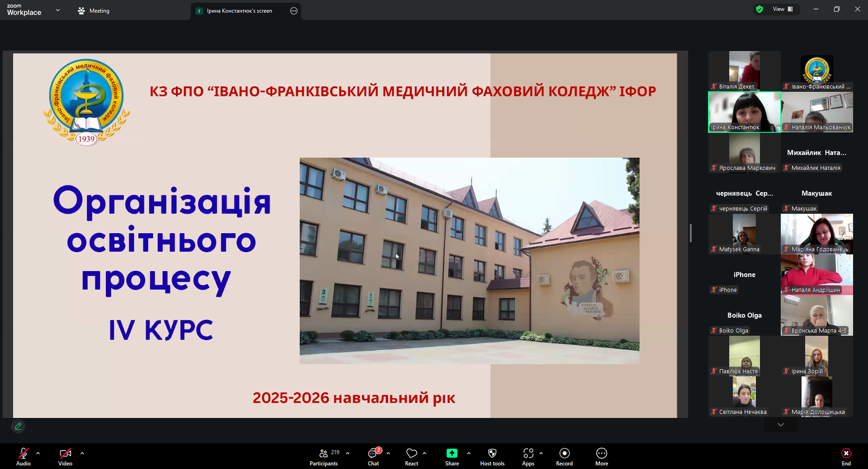The width and height of the screenshot is (868, 469).
Task: Click the encryption shield icon
Action: pyautogui.click(x=759, y=9)
